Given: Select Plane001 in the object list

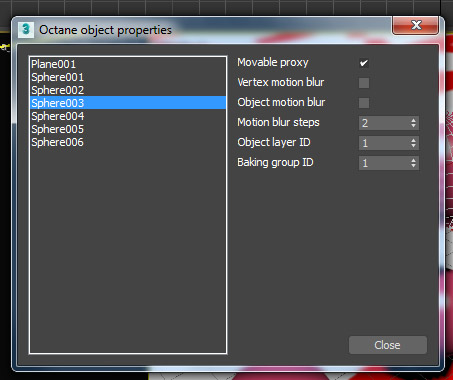Looking at the screenshot, I should click(128, 64).
